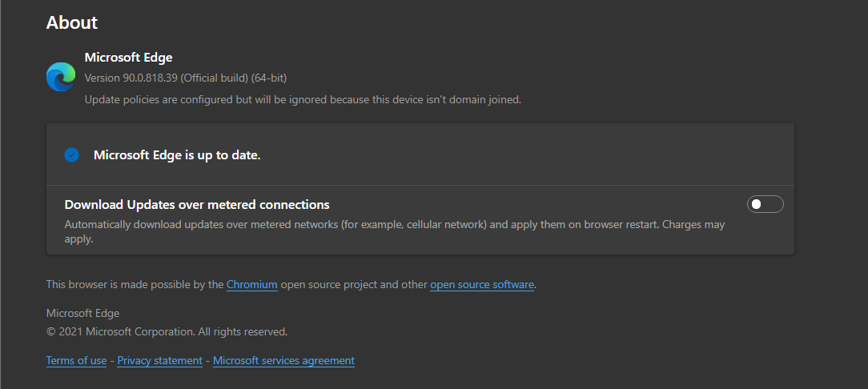Click the Version 90.0.818.39 build text
The image size is (868, 389).
(x=131, y=78)
